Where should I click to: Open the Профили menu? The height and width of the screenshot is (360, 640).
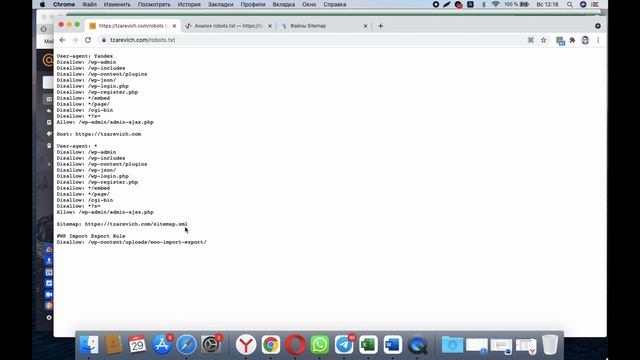pos(253,4)
